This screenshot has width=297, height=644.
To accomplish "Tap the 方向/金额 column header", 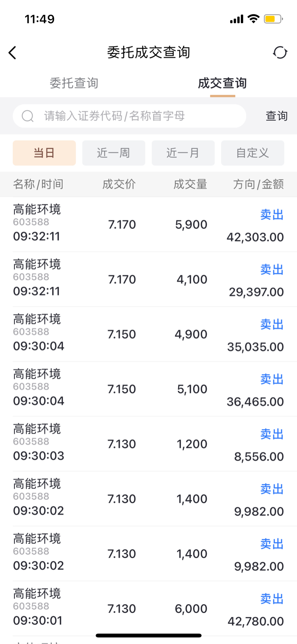I will (258, 184).
